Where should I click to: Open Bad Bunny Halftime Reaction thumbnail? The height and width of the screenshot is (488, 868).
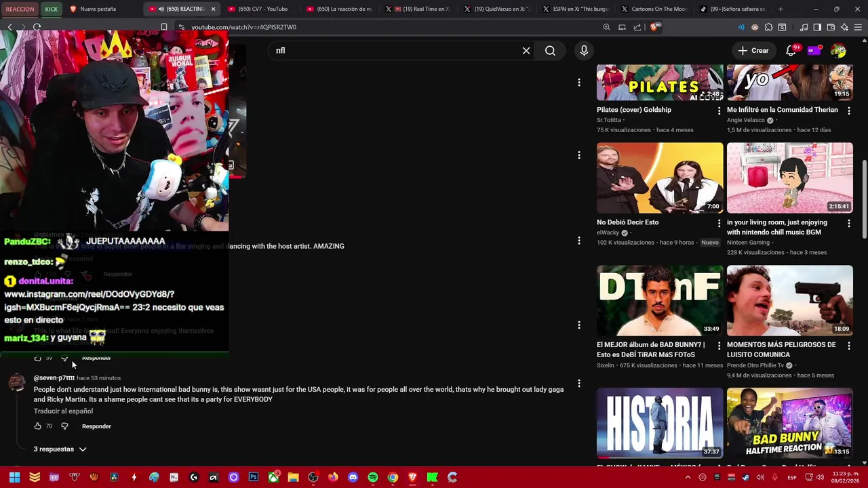tap(790, 423)
